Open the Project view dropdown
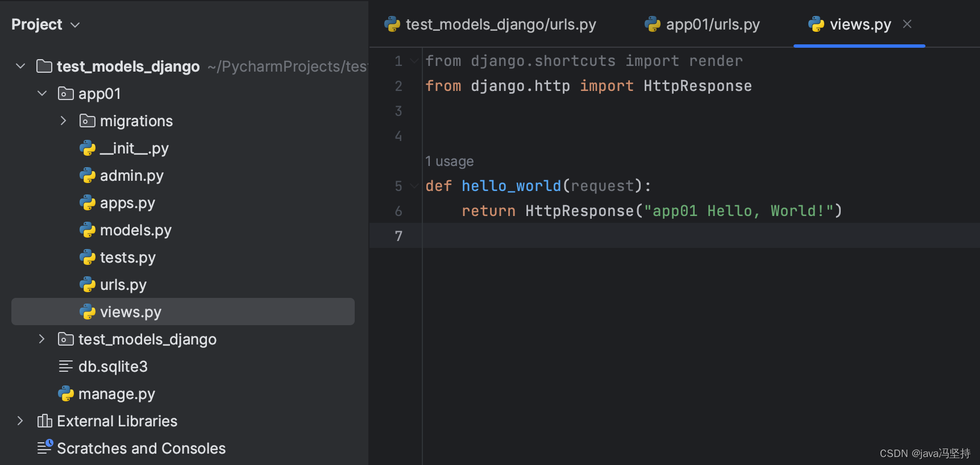 tap(75, 25)
